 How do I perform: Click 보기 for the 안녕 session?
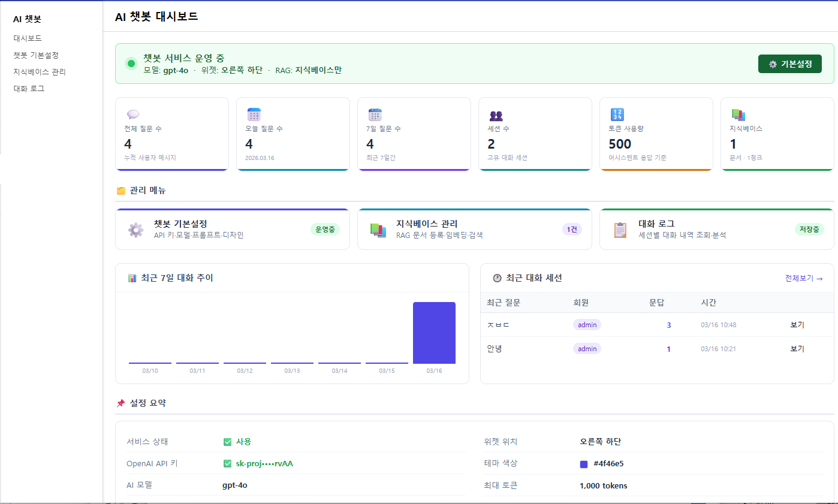point(797,349)
